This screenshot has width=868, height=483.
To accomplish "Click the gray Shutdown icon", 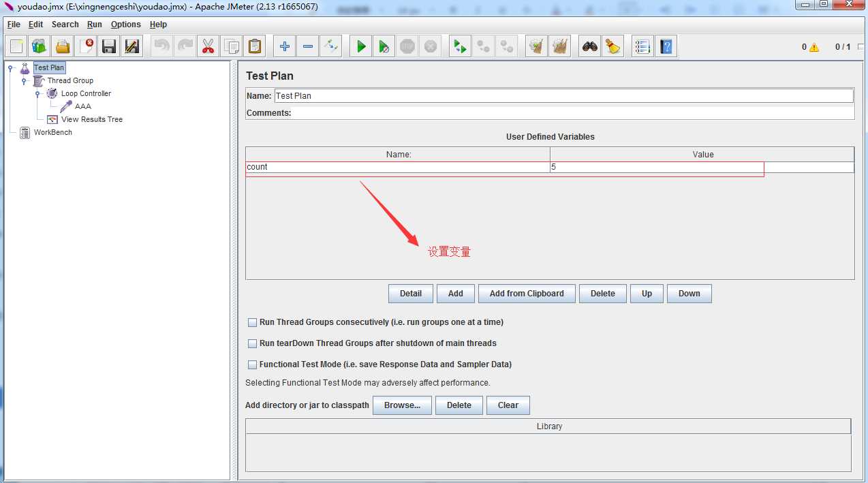I will 431,46.
